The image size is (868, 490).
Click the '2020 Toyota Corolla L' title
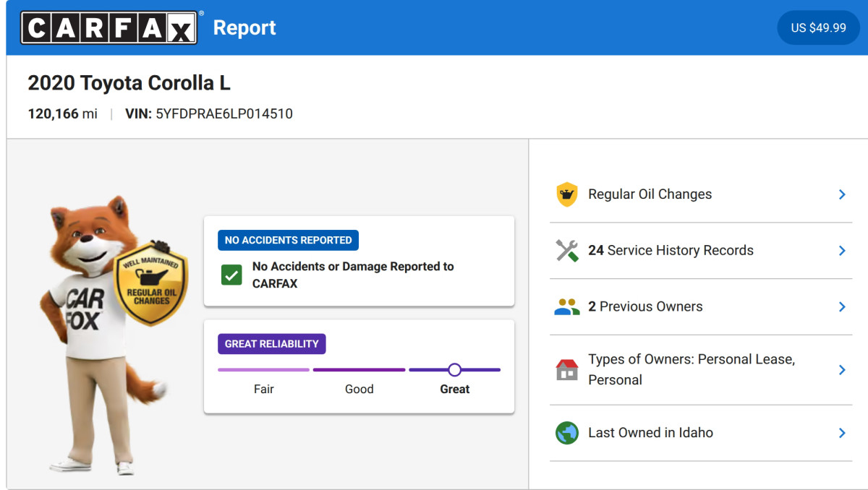[x=129, y=83]
